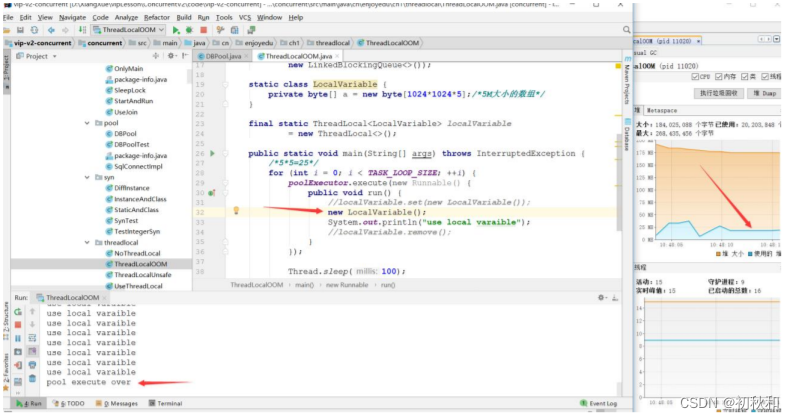Click 'pool execute over' console line
Viewport: 794px width, 419px height.
89,383
